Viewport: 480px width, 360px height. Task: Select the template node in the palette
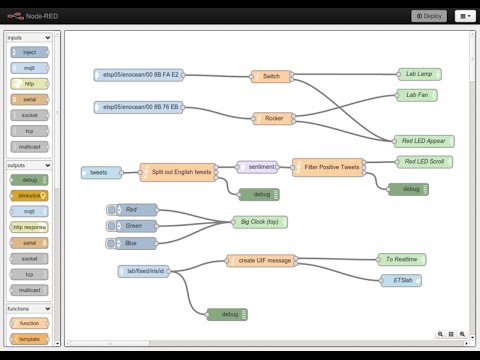point(29,339)
